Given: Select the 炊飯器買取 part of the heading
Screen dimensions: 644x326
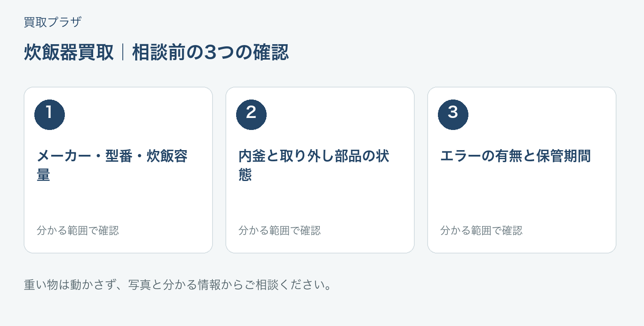Looking at the screenshot, I should [69, 53].
